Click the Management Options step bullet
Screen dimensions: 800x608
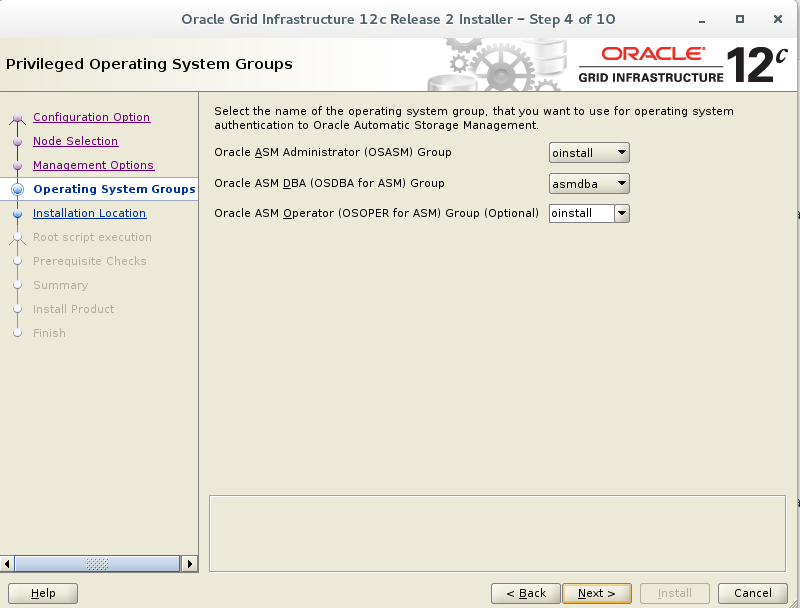17,165
